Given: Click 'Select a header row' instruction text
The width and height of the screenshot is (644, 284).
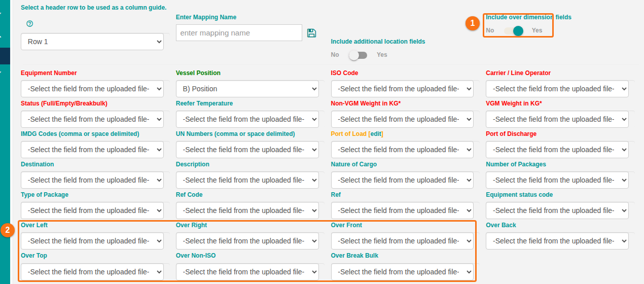Looking at the screenshot, I should (94, 8).
